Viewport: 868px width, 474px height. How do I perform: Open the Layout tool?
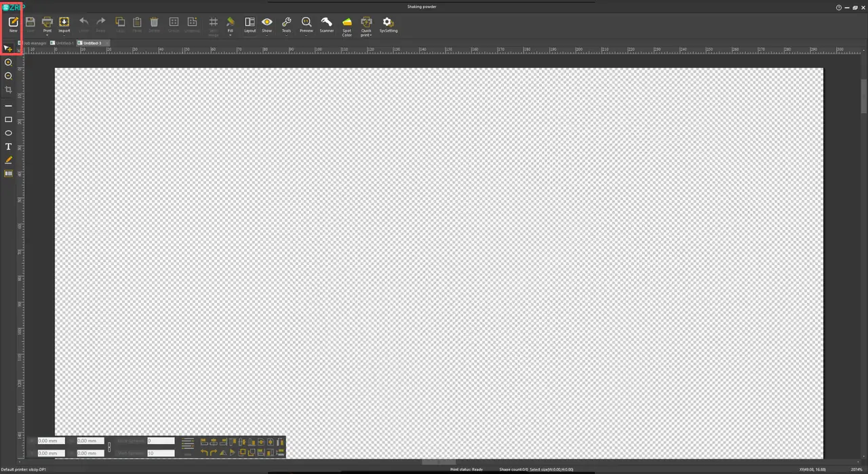point(250,25)
